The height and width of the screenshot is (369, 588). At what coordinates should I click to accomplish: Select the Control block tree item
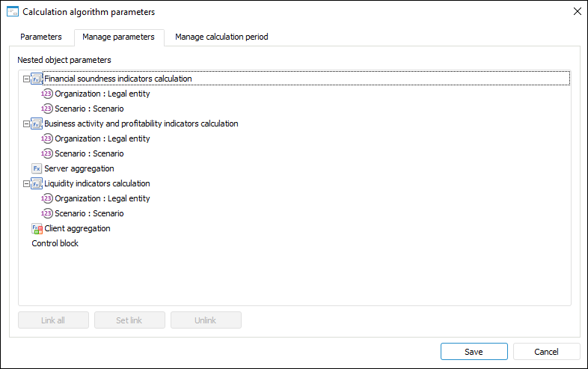[x=55, y=243]
